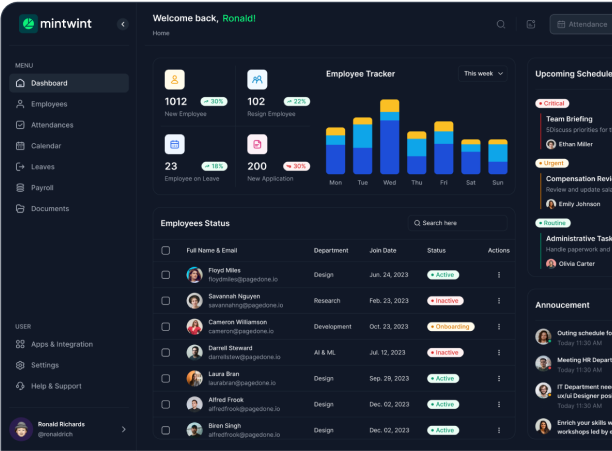Image resolution: width=612 pixels, height=451 pixels.
Task: Sort by the Join Date column header
Action: [383, 250]
